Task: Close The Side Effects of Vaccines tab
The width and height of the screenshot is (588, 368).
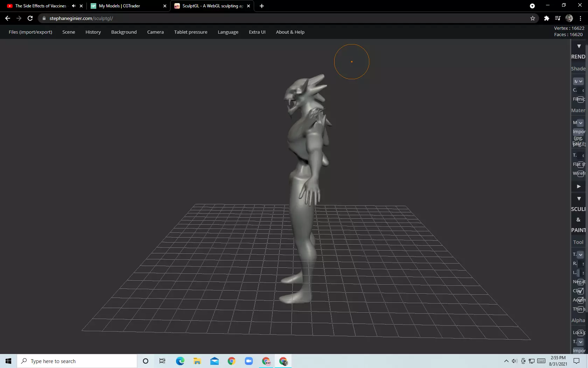Action: point(81,6)
